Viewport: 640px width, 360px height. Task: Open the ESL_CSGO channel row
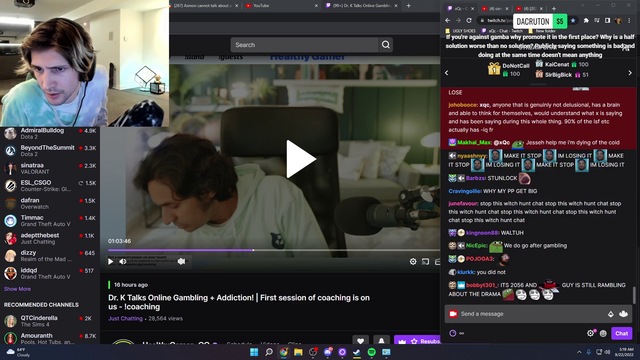[50, 186]
